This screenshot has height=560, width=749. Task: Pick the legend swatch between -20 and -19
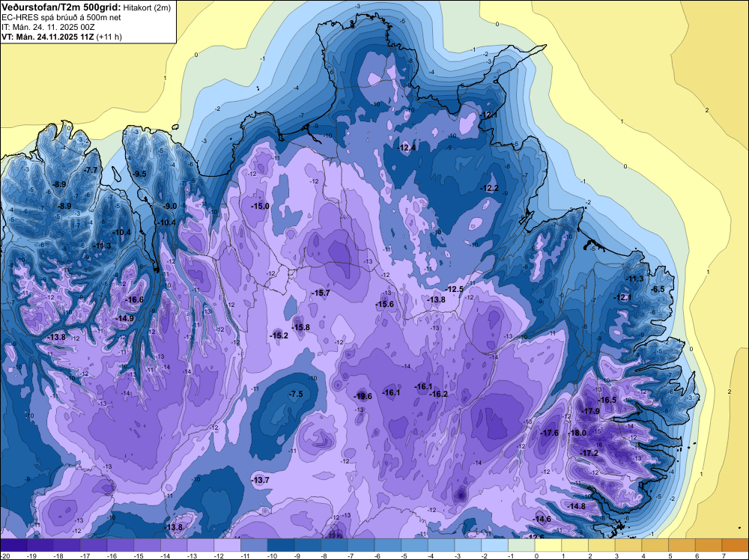coord(13,545)
